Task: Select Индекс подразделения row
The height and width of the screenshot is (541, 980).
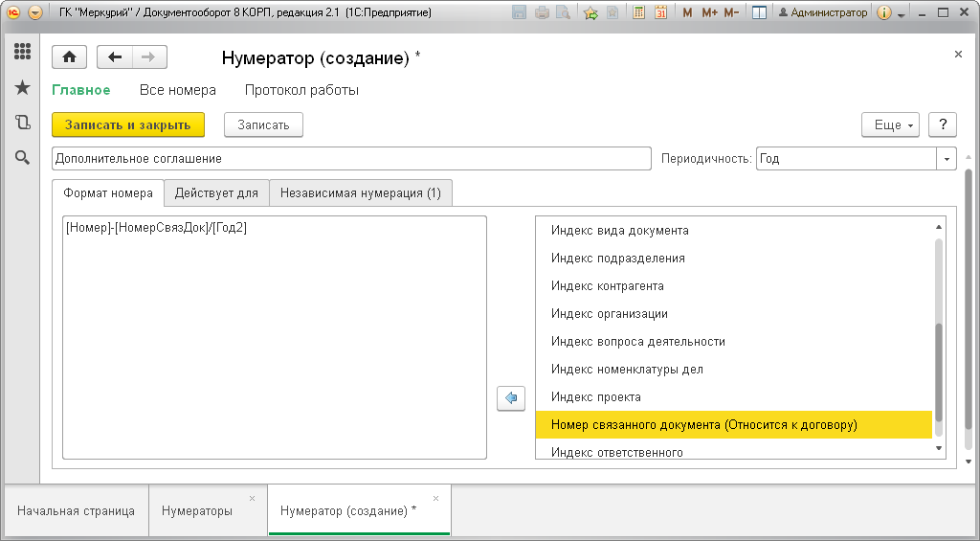Action: (734, 258)
